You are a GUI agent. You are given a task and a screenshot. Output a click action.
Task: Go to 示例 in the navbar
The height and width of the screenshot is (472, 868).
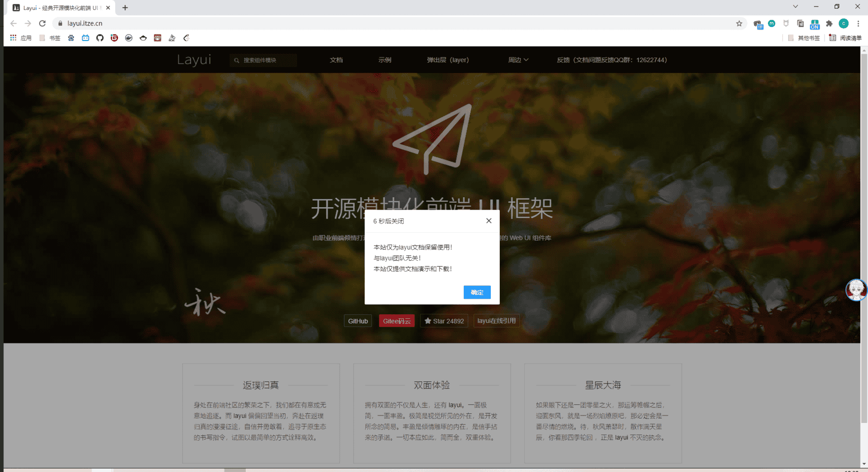click(x=385, y=60)
